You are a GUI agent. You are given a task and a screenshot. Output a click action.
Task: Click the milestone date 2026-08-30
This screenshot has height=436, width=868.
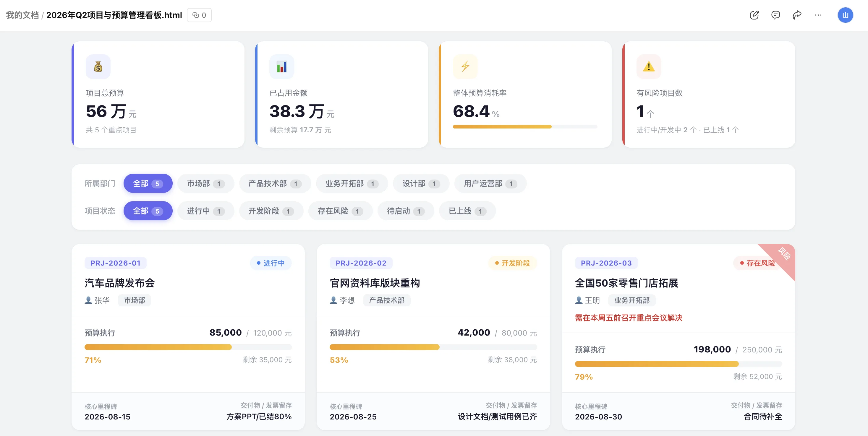[x=598, y=417]
